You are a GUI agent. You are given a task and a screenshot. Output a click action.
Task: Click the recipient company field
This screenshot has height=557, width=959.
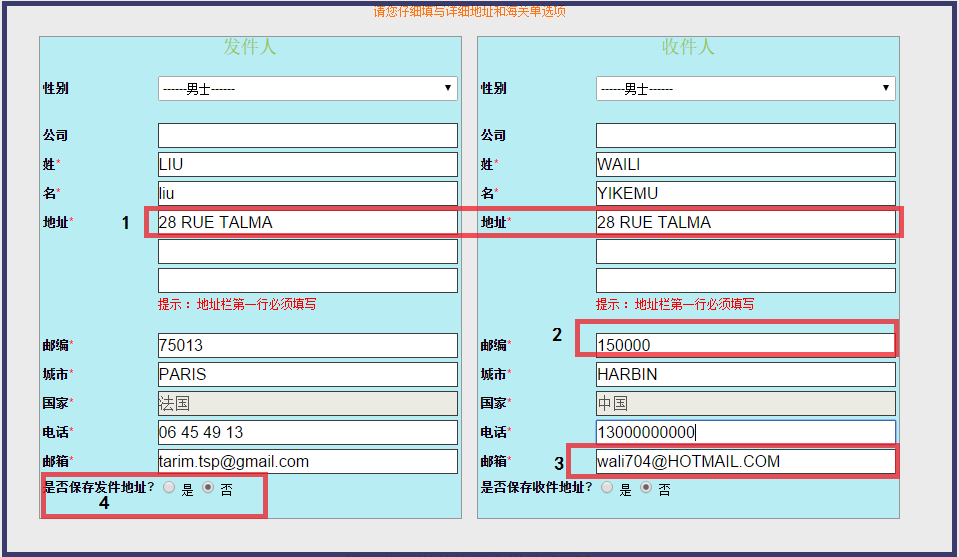745,135
